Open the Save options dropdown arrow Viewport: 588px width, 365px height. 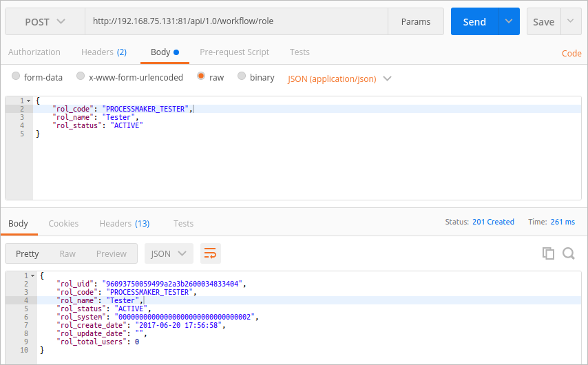point(571,22)
